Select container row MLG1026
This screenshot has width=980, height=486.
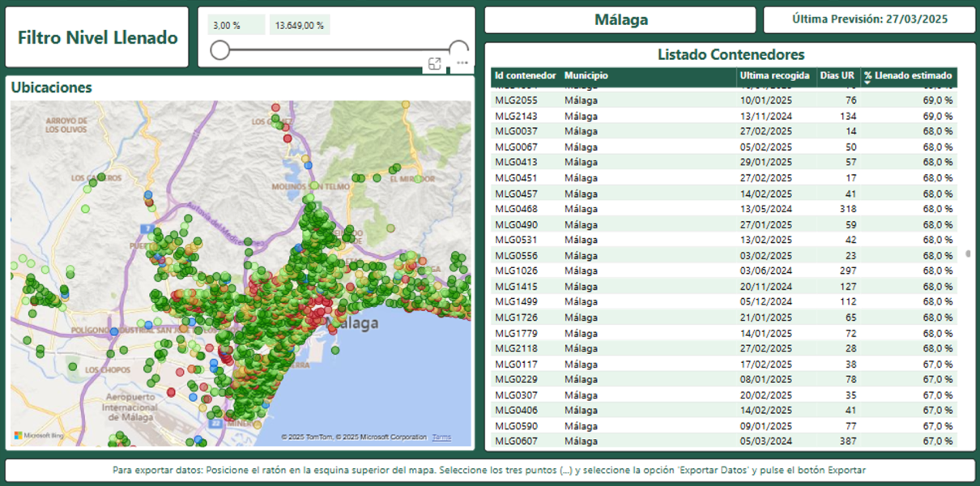click(725, 271)
